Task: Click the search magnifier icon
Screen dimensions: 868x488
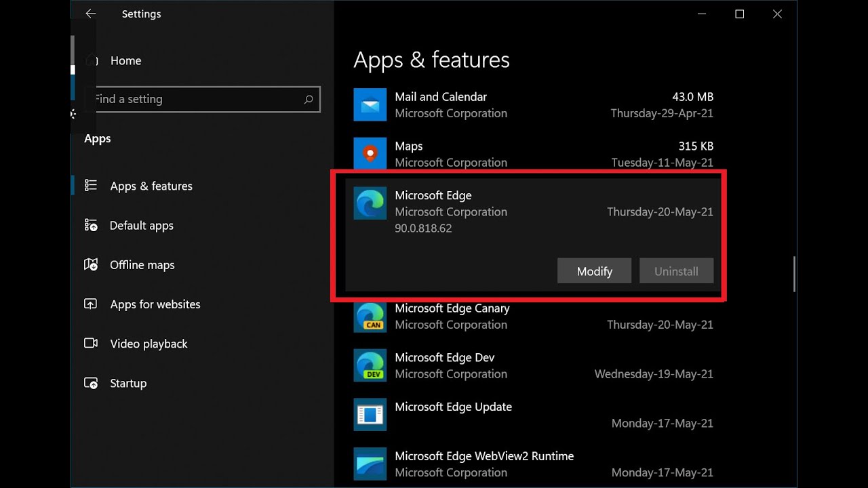Action: click(309, 99)
